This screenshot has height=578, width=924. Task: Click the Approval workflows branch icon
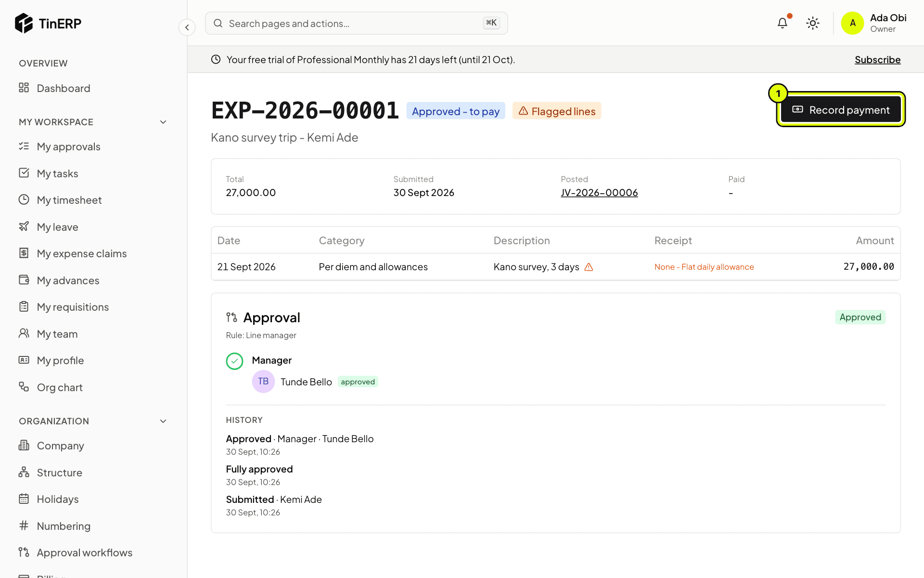click(24, 552)
